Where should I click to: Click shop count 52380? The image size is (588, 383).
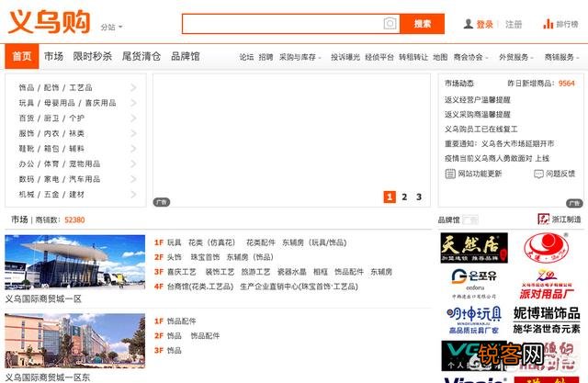74,220
